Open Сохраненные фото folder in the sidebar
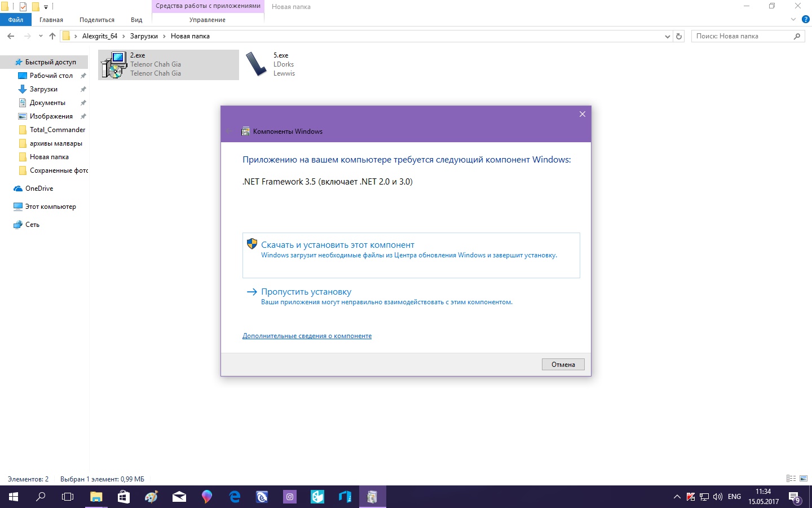 [58, 170]
